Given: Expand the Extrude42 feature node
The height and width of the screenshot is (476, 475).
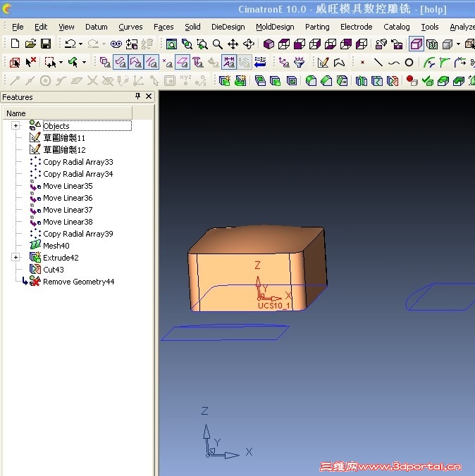Looking at the screenshot, I should pos(16,258).
